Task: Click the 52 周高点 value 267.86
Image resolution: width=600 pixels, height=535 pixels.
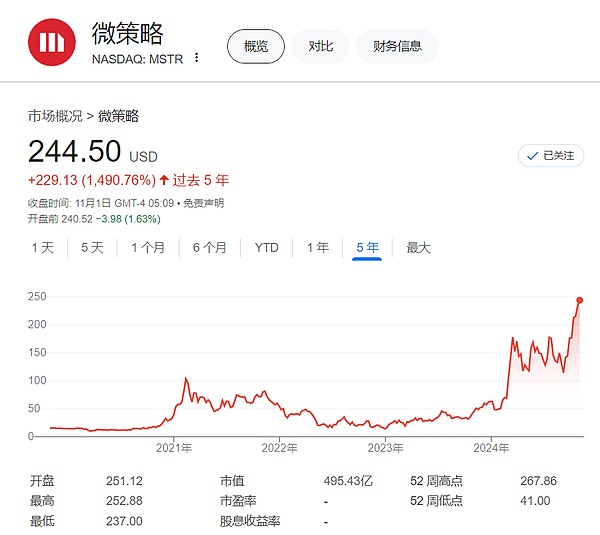Action: 538,481
